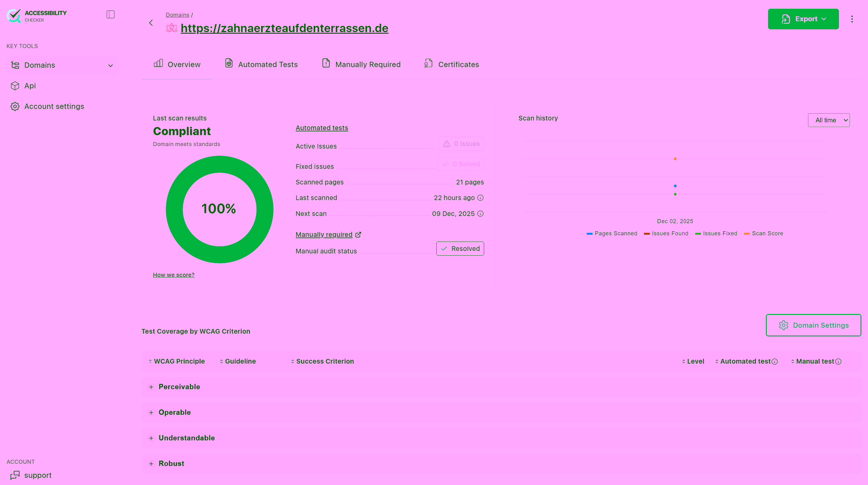The height and width of the screenshot is (485, 868).
Task: Open the three-dot more options menu
Action: (x=852, y=19)
